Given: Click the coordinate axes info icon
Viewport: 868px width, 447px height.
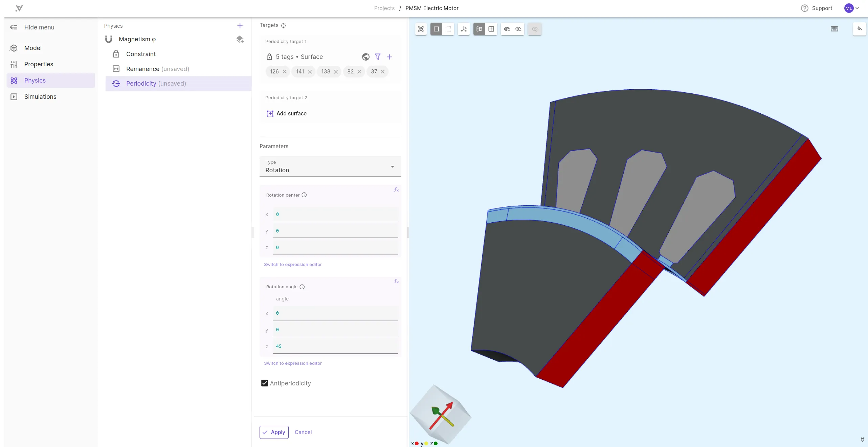Looking at the screenshot, I should (464, 29).
